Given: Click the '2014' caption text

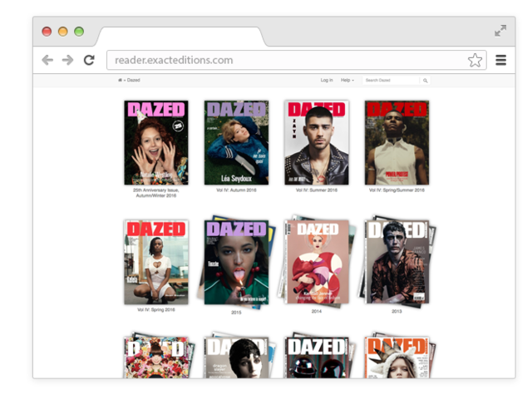Looking at the screenshot, I should tap(317, 311).
